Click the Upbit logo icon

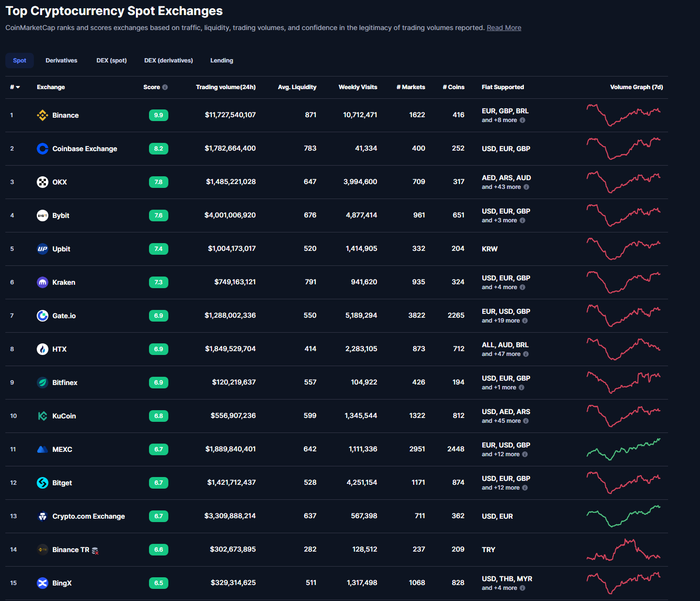(42, 249)
